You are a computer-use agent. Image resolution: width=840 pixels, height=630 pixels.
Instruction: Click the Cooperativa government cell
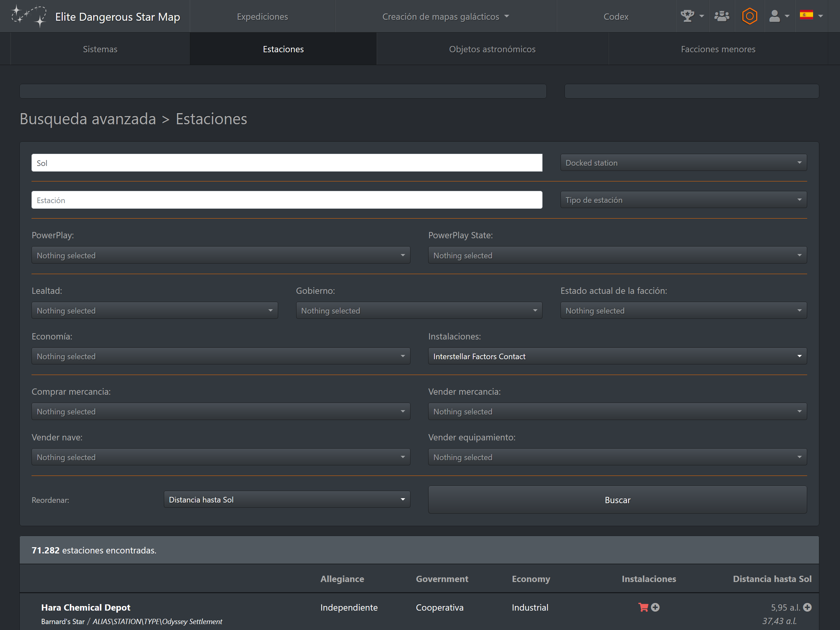[x=439, y=607]
